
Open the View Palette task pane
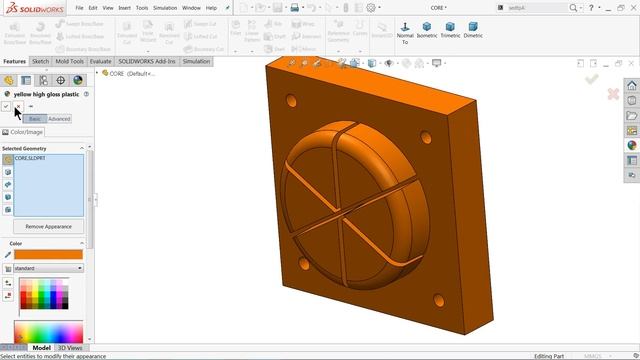[631, 131]
